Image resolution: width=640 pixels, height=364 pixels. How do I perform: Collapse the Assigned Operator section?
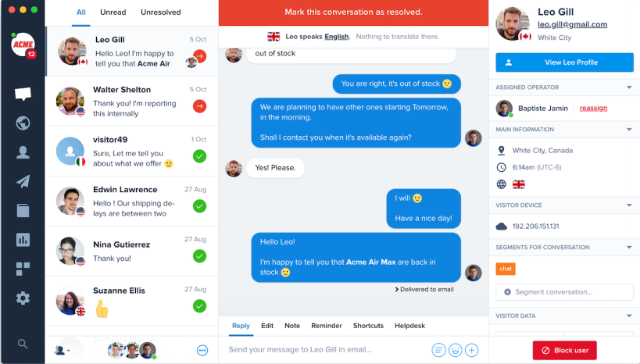(x=629, y=87)
